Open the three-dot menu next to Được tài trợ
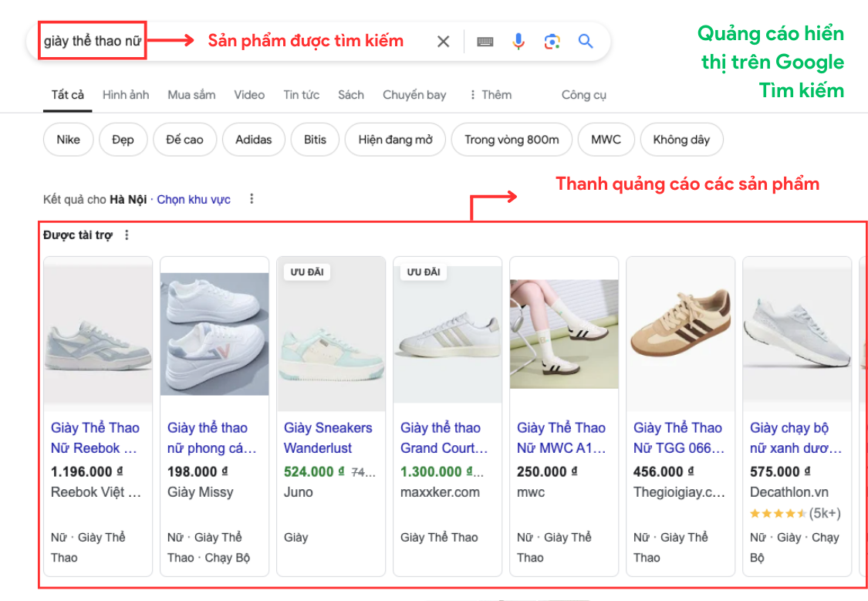Image resolution: width=868 pixels, height=601 pixels. [x=126, y=235]
